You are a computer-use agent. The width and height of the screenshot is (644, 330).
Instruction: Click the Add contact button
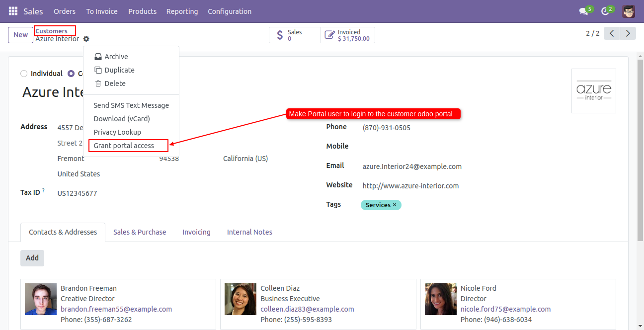[32, 258]
